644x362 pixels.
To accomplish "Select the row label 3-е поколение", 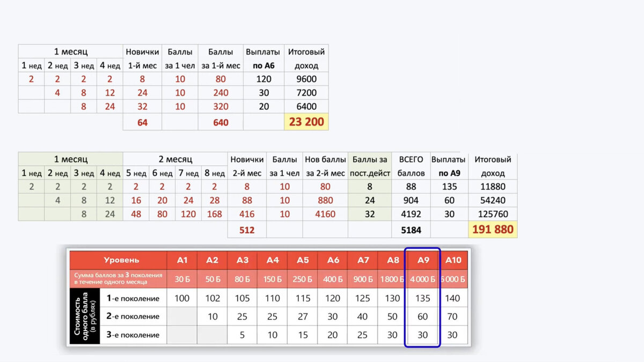I will [133, 335].
